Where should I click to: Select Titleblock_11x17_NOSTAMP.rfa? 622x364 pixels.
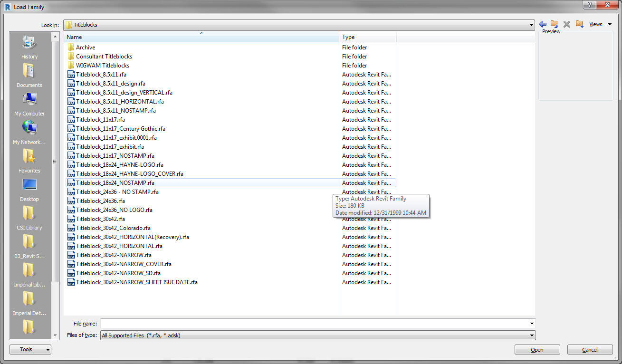click(115, 156)
